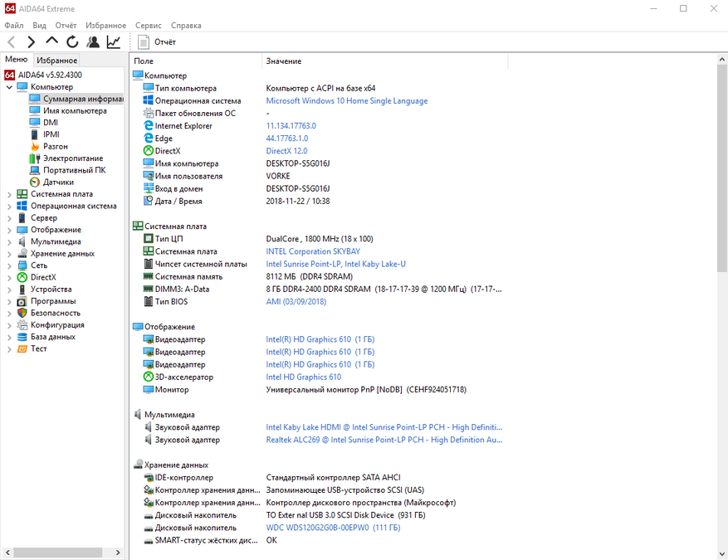Open the Сервис menu

(x=149, y=26)
